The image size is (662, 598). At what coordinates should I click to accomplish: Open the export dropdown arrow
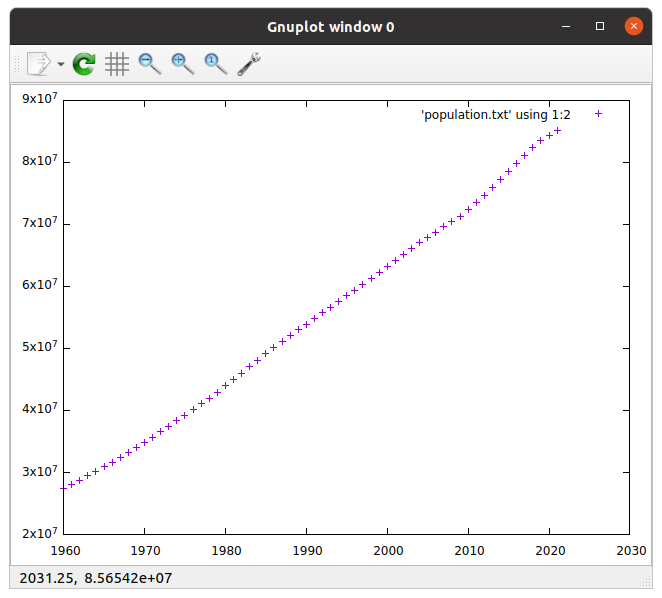[61, 64]
